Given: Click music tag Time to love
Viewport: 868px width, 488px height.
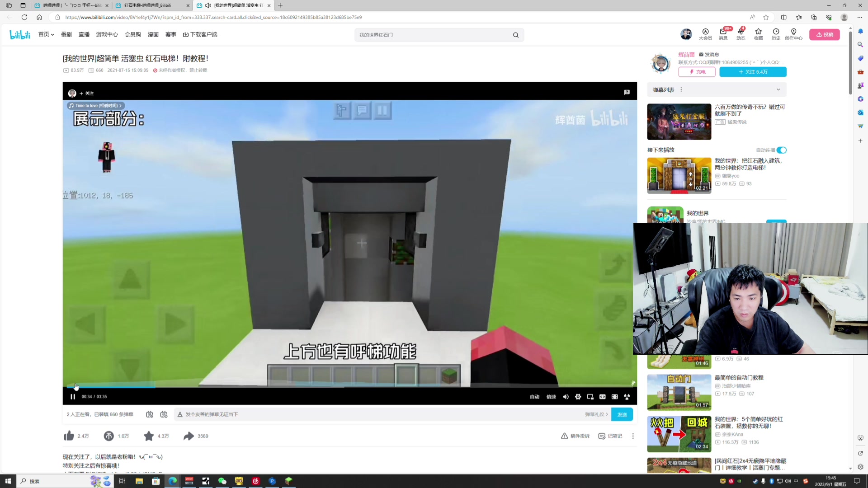Looking at the screenshot, I should coord(96,106).
